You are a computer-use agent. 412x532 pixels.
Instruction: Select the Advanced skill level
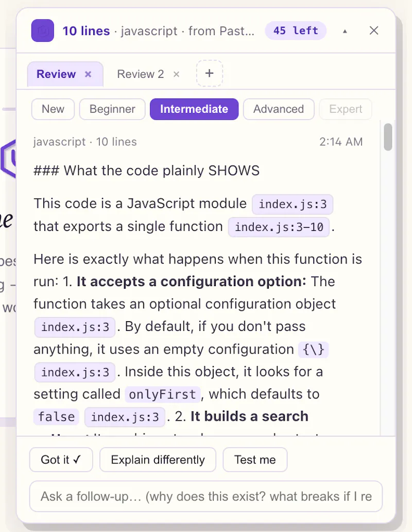(x=279, y=109)
